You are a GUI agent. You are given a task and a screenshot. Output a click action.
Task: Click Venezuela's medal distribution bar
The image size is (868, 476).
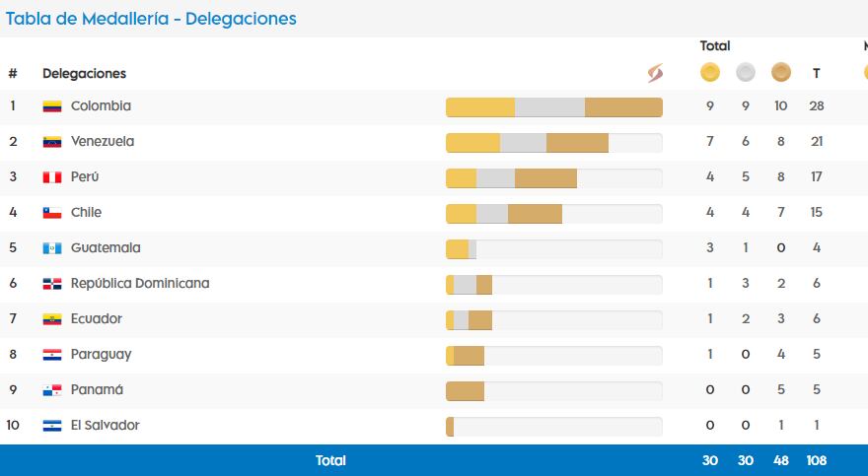(x=553, y=143)
